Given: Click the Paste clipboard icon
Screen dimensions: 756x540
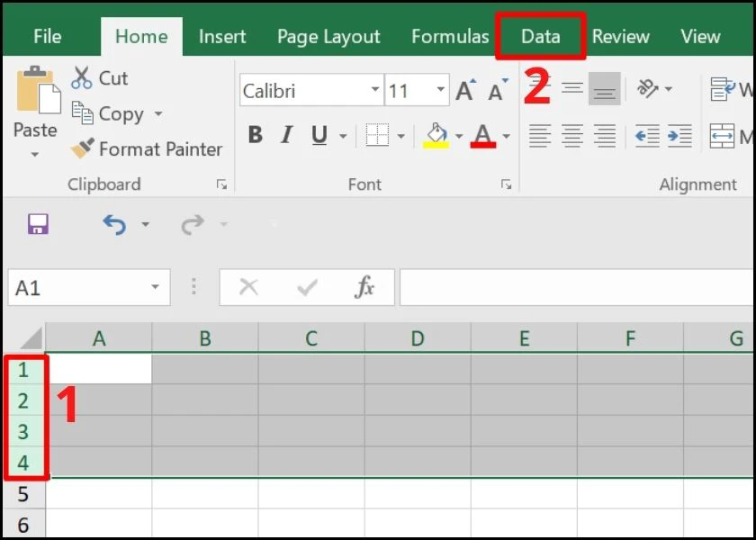Looking at the screenshot, I should pyautogui.click(x=39, y=91).
